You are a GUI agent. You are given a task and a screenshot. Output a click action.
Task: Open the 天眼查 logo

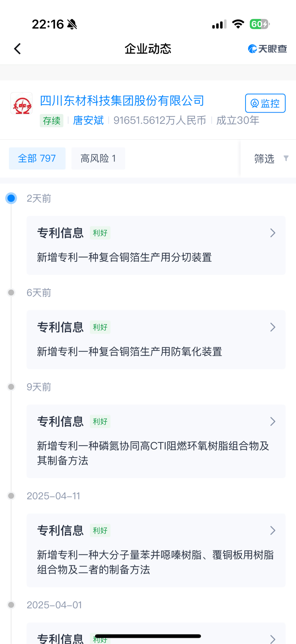click(267, 49)
